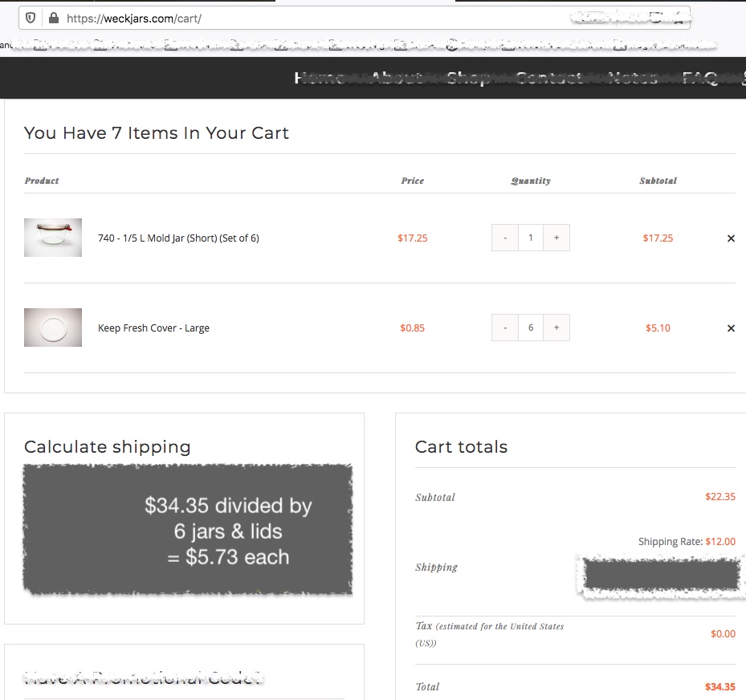The width and height of the screenshot is (746, 700).
Task: Select the Mold Jar quantity input field
Action: (x=531, y=238)
